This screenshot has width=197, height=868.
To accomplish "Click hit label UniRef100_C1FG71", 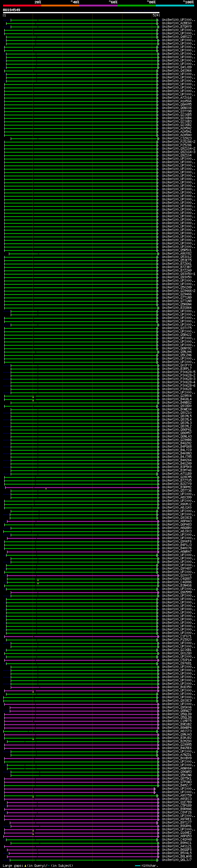I will pyautogui.click(x=177, y=636).
